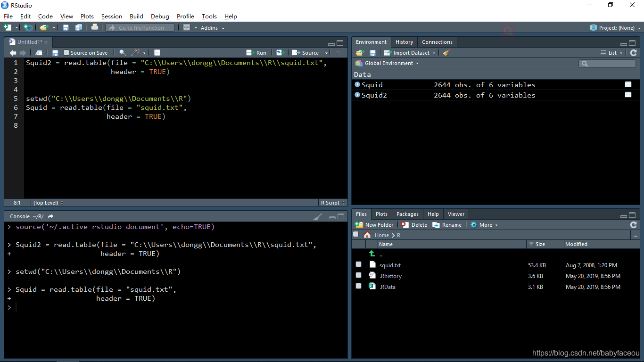
Task: Expand the Import Dataset dropdown
Action: point(409,53)
